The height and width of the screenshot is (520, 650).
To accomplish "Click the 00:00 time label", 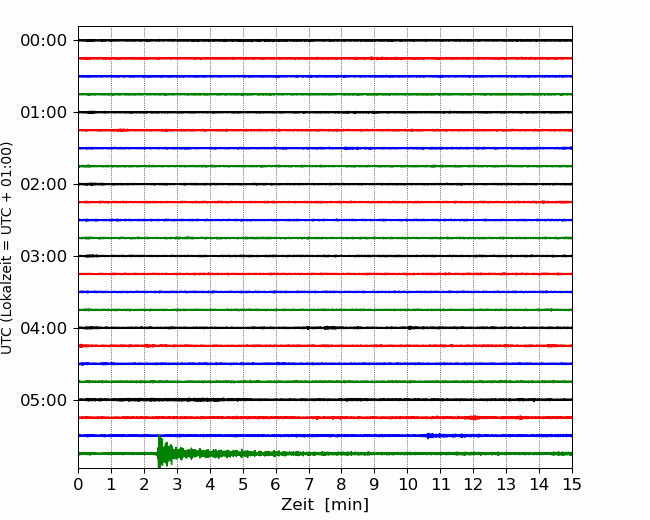I will tap(44, 41).
